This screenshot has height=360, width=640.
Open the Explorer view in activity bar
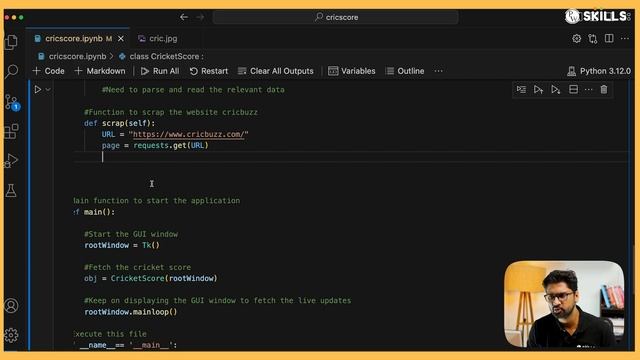point(11,42)
